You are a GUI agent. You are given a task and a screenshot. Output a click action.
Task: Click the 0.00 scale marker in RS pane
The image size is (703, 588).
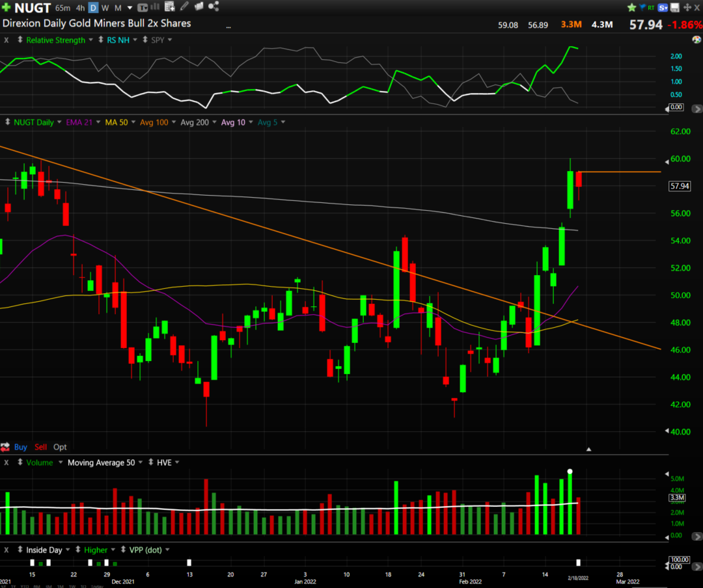[676, 107]
